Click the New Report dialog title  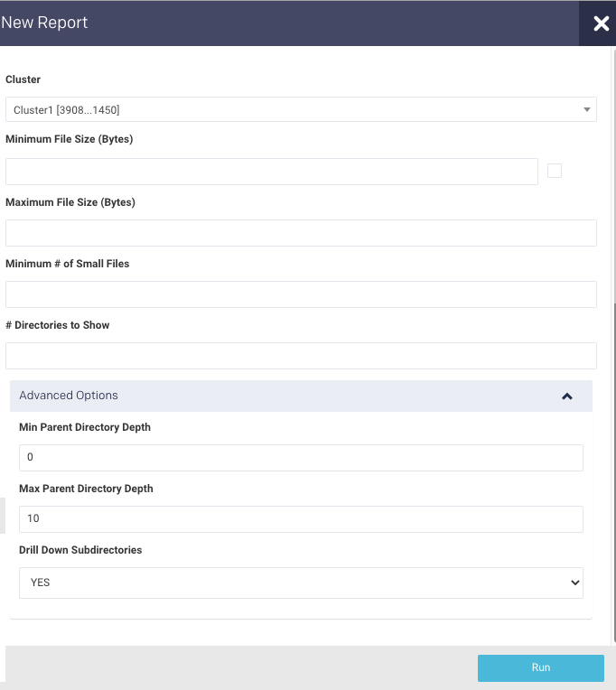click(44, 23)
